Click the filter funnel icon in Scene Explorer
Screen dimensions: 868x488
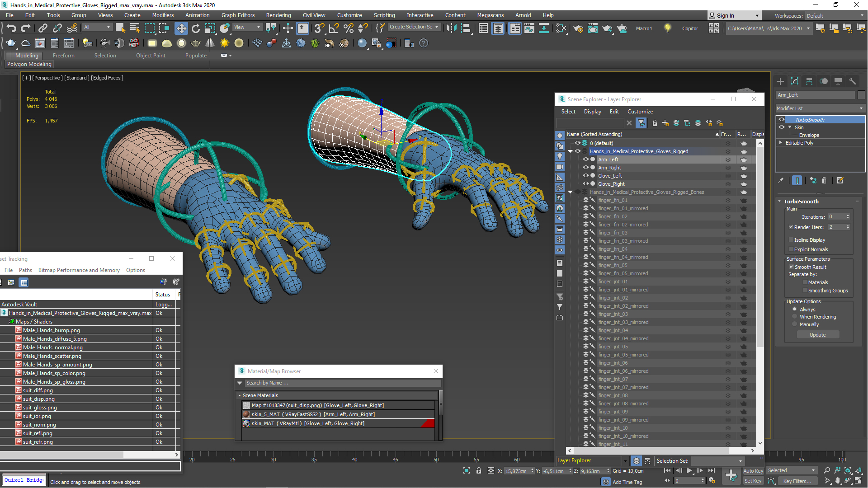coord(641,123)
